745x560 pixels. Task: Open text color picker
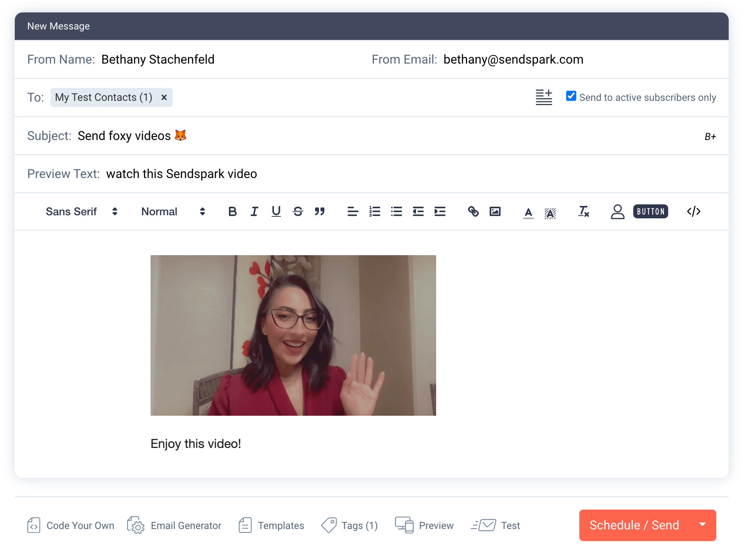click(x=528, y=213)
